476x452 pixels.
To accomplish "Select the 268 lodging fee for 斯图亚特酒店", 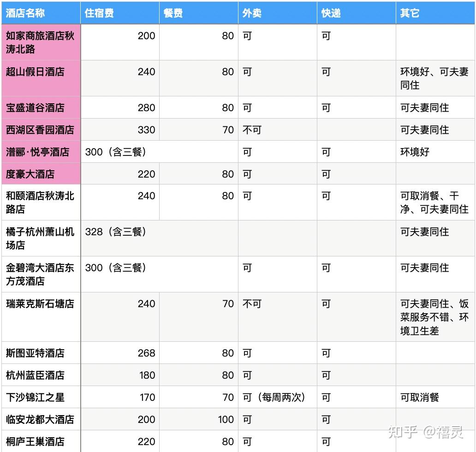I will [x=120, y=353].
